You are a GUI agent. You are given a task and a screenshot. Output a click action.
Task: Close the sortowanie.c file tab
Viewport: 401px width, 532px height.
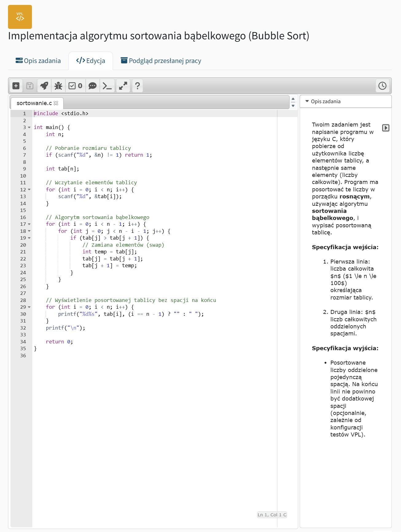click(x=56, y=103)
